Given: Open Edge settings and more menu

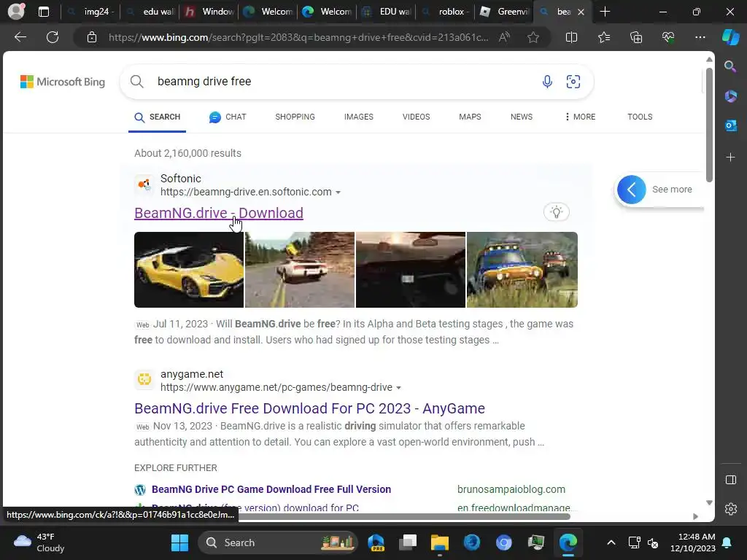Looking at the screenshot, I should point(700,37).
